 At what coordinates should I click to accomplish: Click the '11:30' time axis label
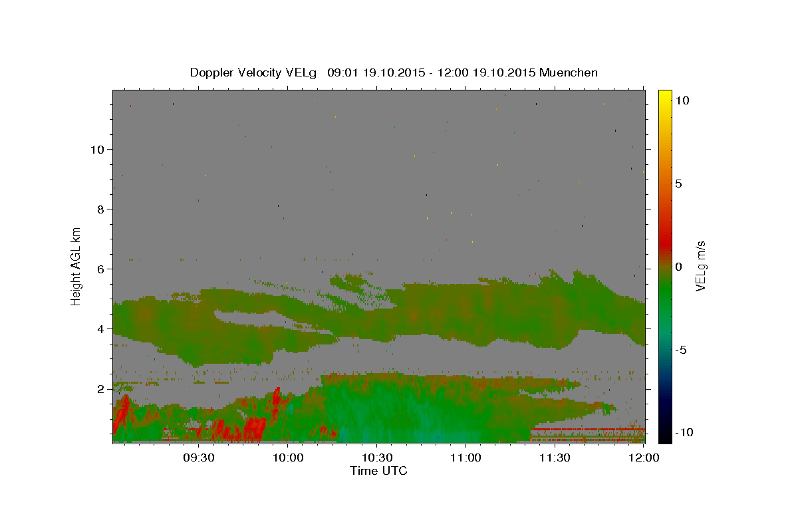pos(555,458)
